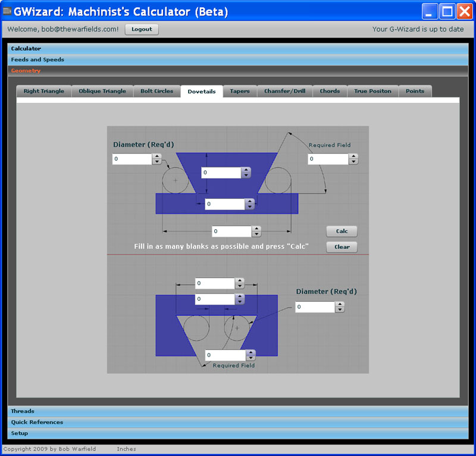The image size is (476, 456).
Task: Focus upper Required Field angle input
Action: [328, 159]
